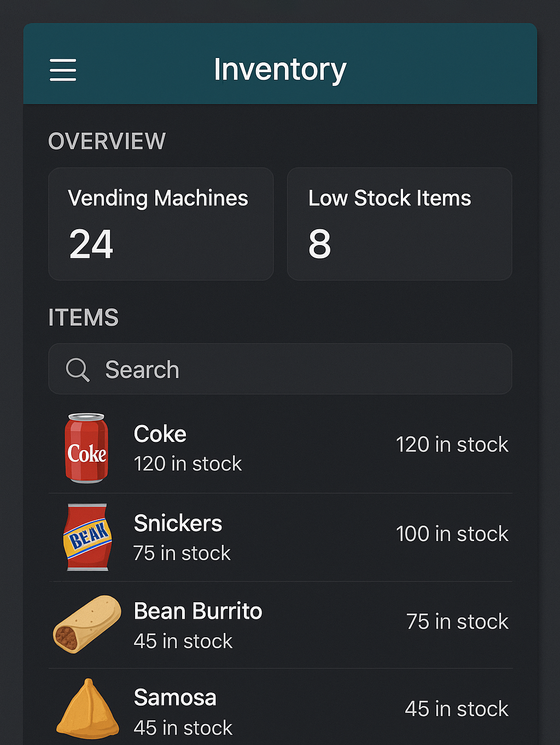Click the Inventory header title
Screen dimensions: 560x745
pyautogui.click(x=280, y=69)
